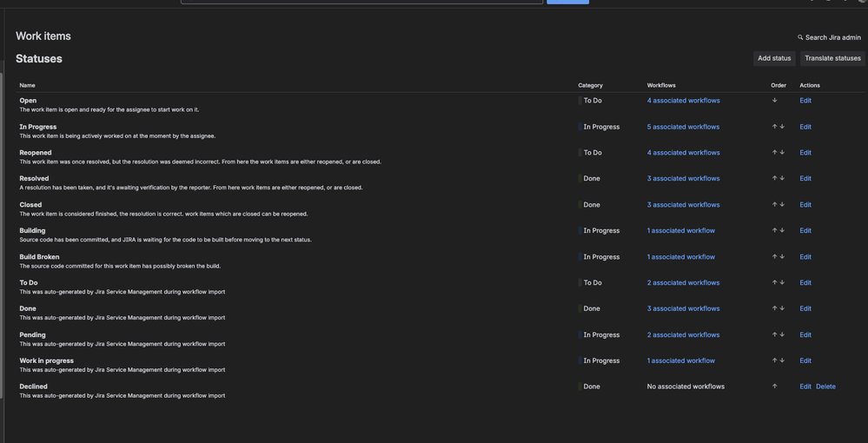
Task: Edit the Resolved status
Action: pyautogui.click(x=805, y=178)
